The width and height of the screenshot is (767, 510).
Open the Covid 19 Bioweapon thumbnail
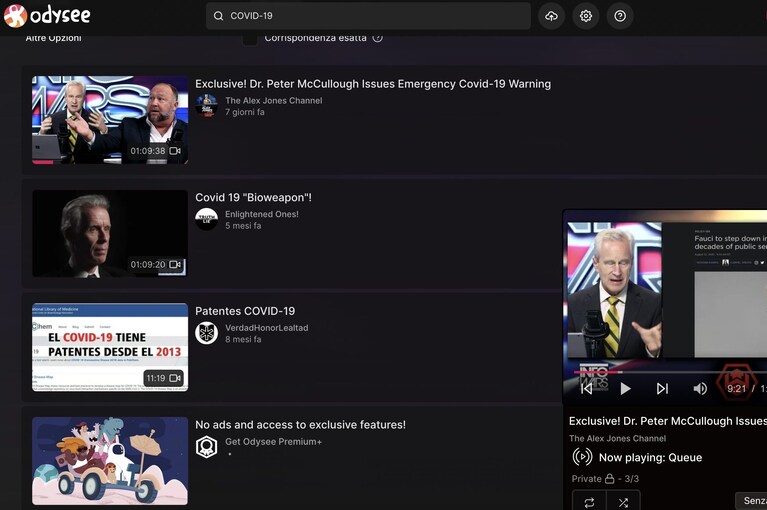click(110, 233)
